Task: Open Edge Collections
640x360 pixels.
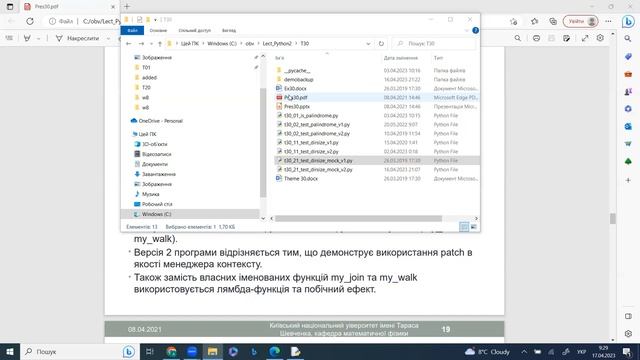Action: tap(553, 21)
